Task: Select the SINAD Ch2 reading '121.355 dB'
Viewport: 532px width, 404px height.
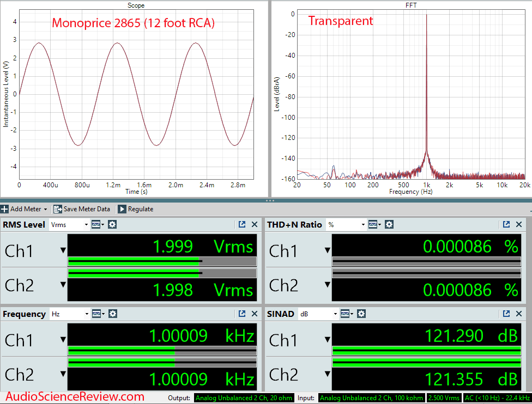Action: 471,379
